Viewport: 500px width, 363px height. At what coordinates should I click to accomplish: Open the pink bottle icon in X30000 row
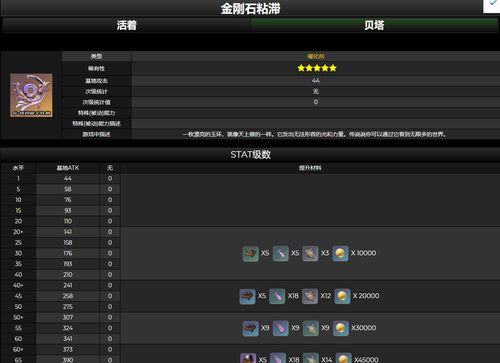click(x=281, y=328)
